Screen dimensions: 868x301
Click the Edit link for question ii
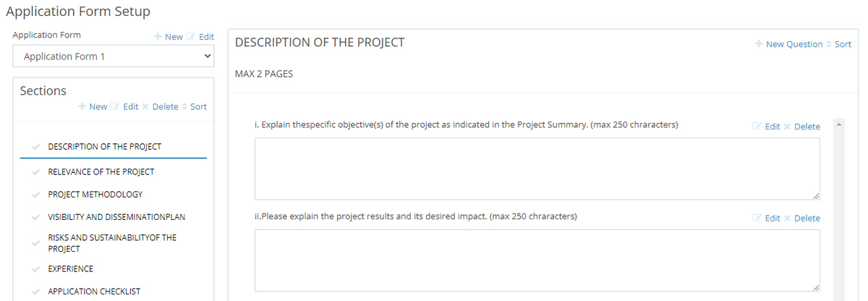click(x=773, y=219)
